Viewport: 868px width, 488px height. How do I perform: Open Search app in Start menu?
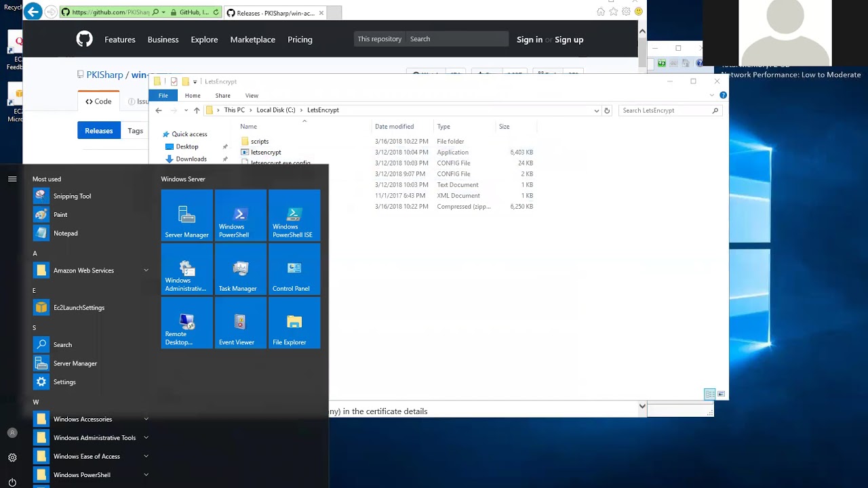92,345
